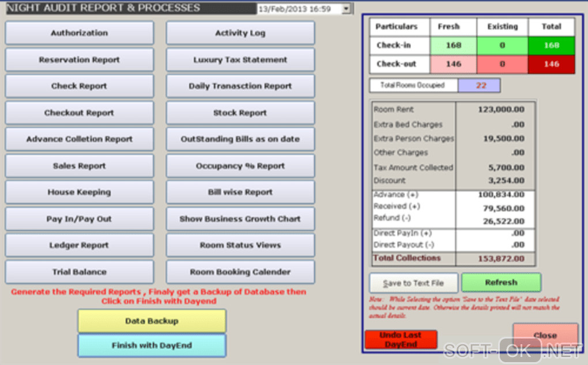The height and width of the screenshot is (365, 588).
Task: Show Business Growth Chart
Action: [x=240, y=219]
